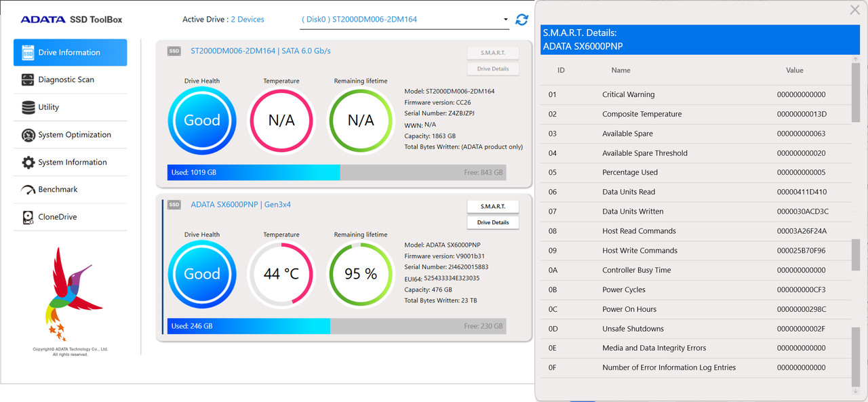Viewport: 868px width, 402px height.
Task: Click 'Total Bytes Written: 23 TB'
Action: 441,300
